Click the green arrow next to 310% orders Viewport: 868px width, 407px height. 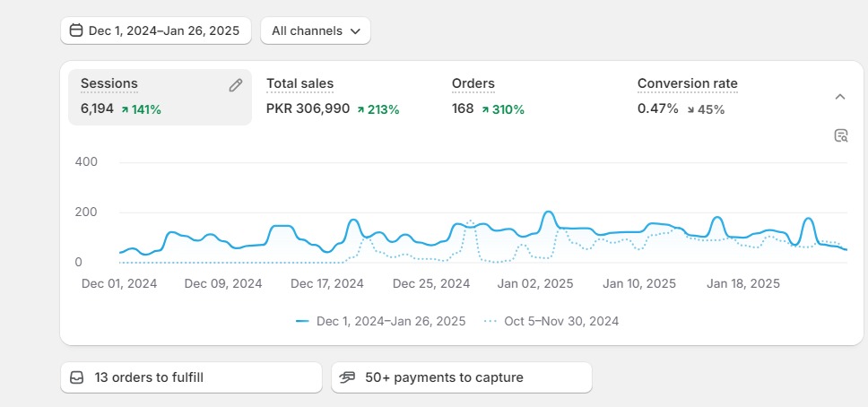pos(485,109)
